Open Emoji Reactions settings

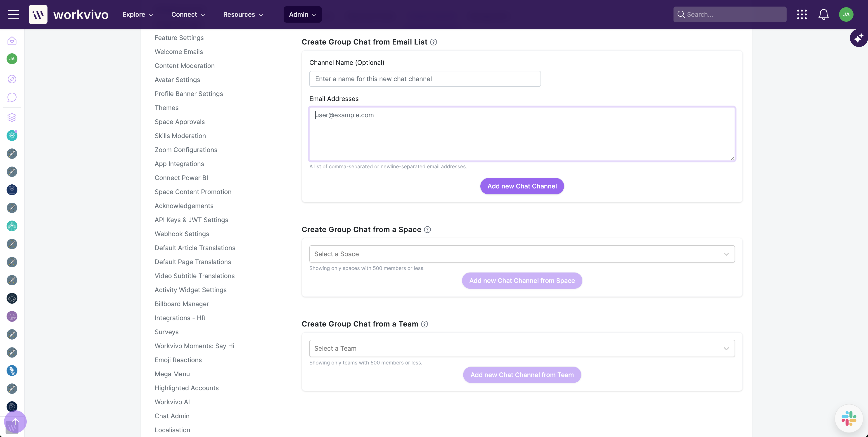coord(178,360)
